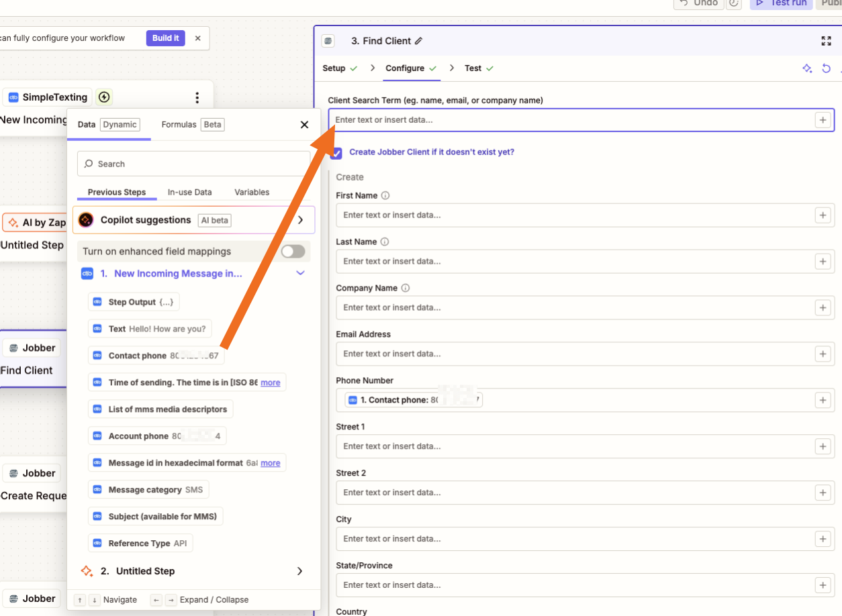
Task: Switch to the Previous Steps tab
Action: point(117,193)
